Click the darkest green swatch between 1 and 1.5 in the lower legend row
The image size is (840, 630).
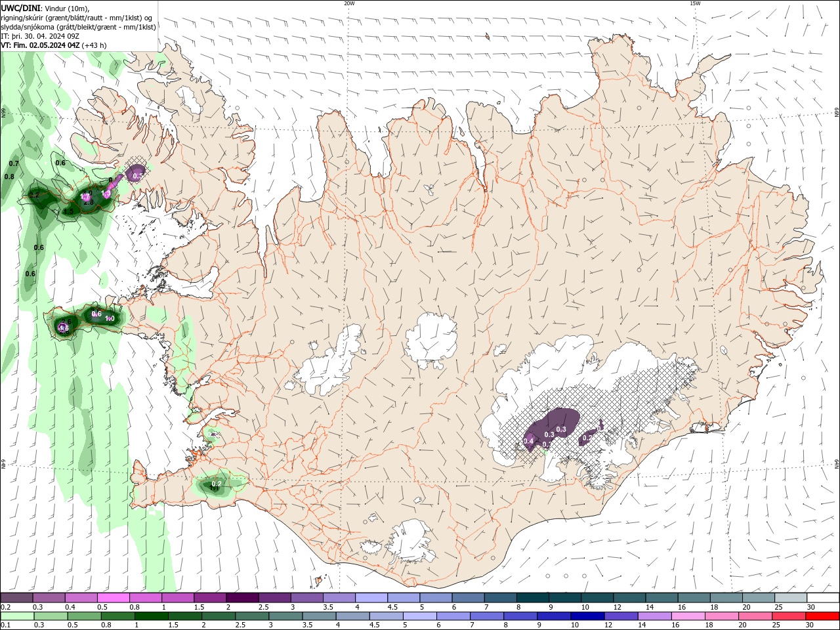pyautogui.click(x=152, y=616)
